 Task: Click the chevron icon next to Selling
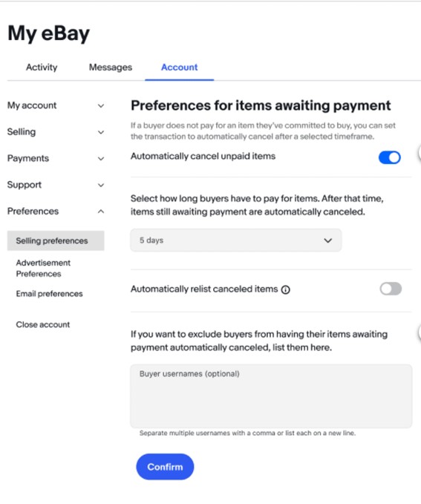101,132
